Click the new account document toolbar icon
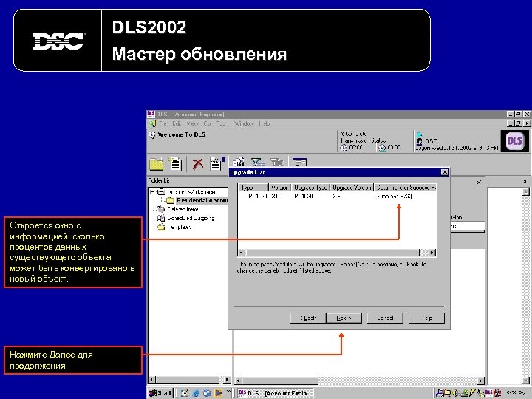Image resolution: width=532 pixels, height=399 pixels. coord(175,163)
